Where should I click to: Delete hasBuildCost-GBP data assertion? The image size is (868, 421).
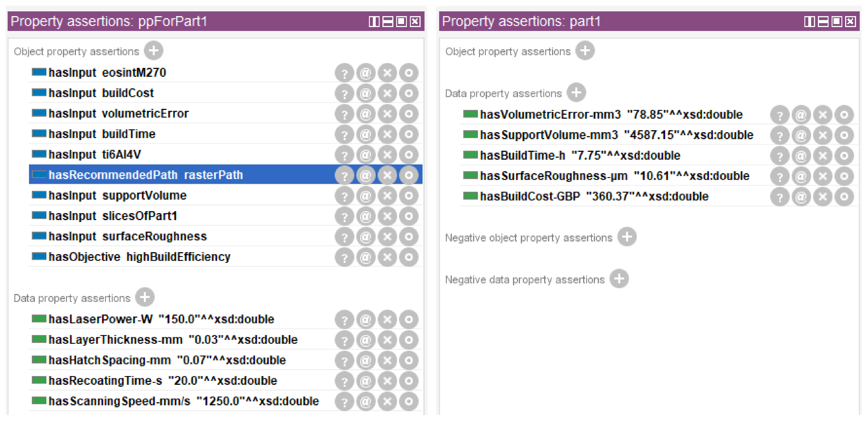(822, 197)
